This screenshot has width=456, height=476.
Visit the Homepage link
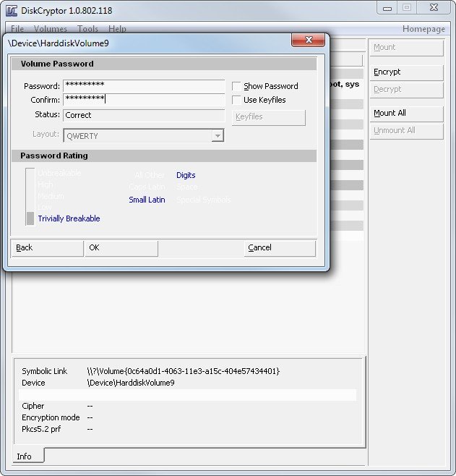(x=423, y=29)
